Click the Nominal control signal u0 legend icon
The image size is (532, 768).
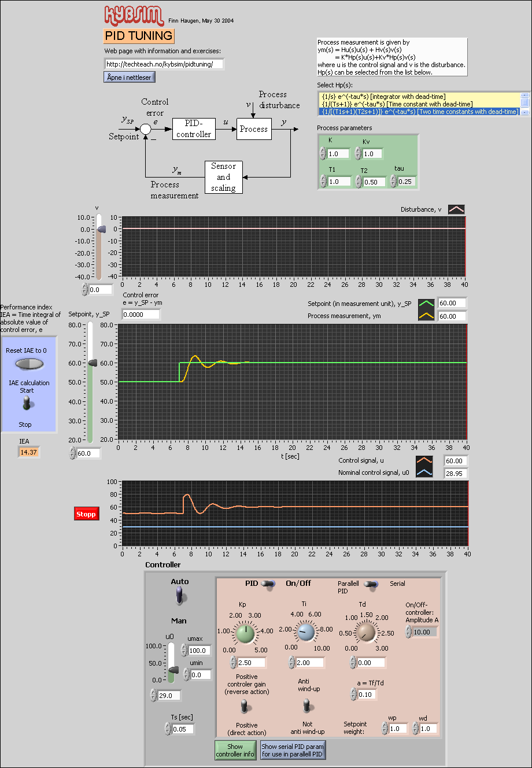tap(424, 473)
